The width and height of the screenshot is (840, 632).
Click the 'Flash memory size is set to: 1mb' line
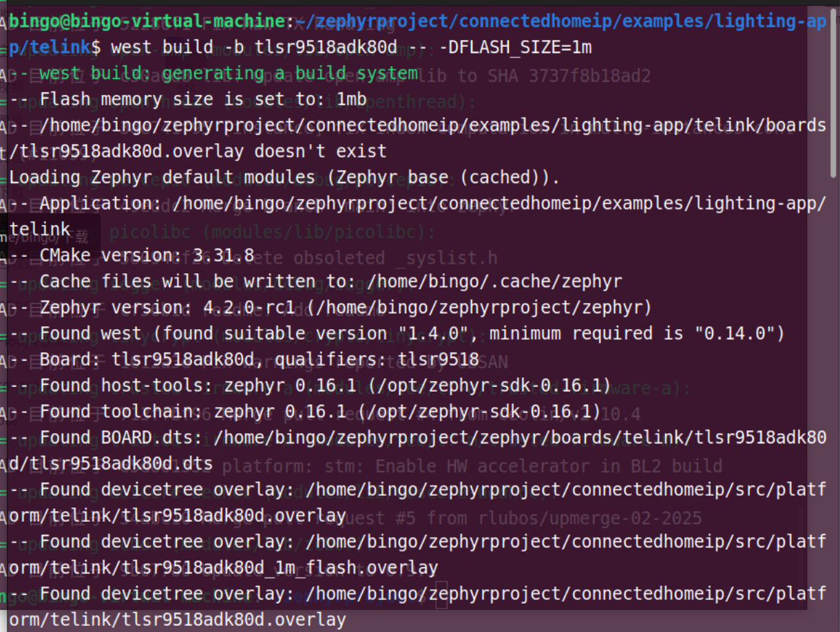188,100
